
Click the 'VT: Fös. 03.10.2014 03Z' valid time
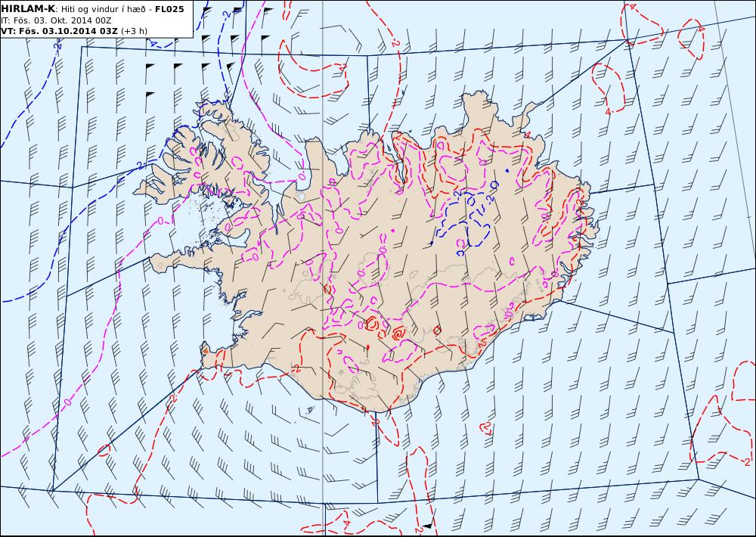(59, 31)
